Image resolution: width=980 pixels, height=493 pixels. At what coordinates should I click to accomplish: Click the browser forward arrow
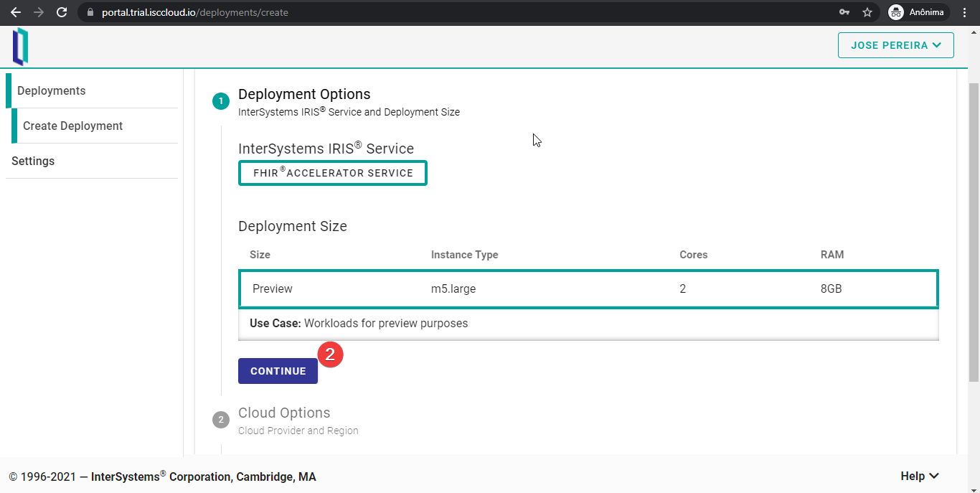tap(39, 12)
